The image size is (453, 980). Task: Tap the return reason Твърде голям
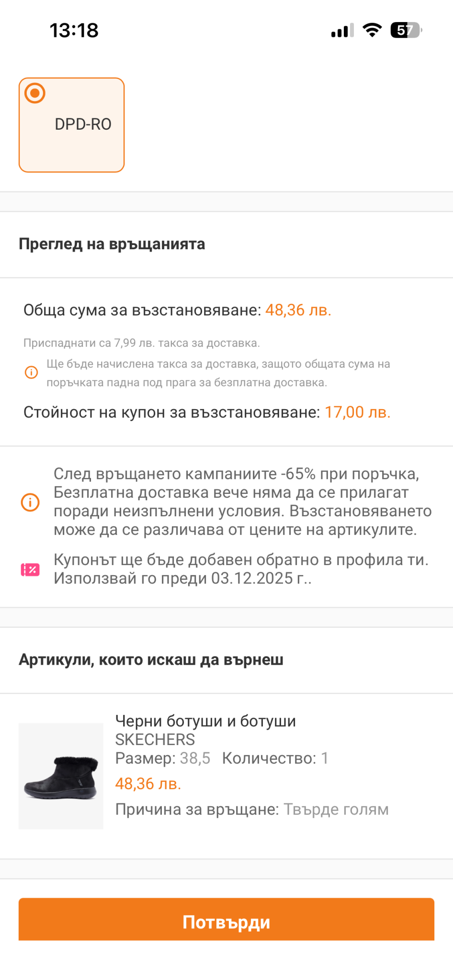pyautogui.click(x=336, y=809)
